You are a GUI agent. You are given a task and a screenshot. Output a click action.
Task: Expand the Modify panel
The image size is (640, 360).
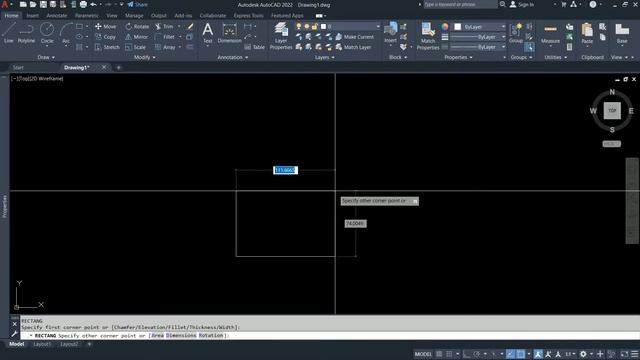point(145,58)
